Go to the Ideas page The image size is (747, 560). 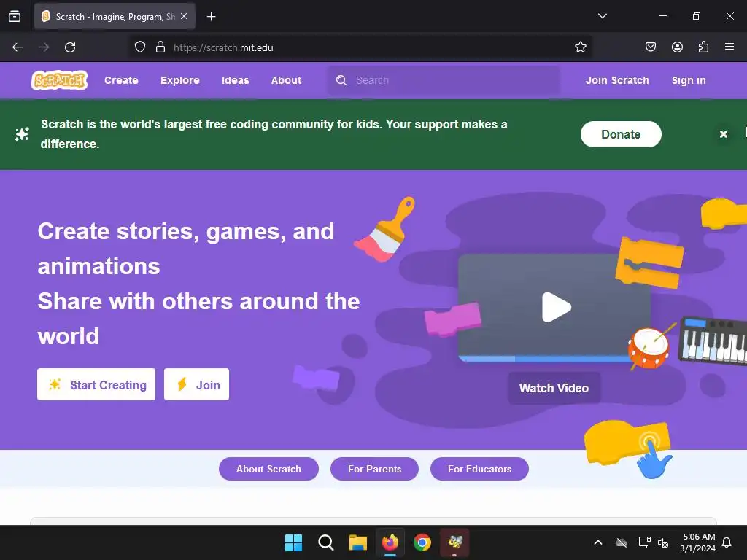pos(236,80)
